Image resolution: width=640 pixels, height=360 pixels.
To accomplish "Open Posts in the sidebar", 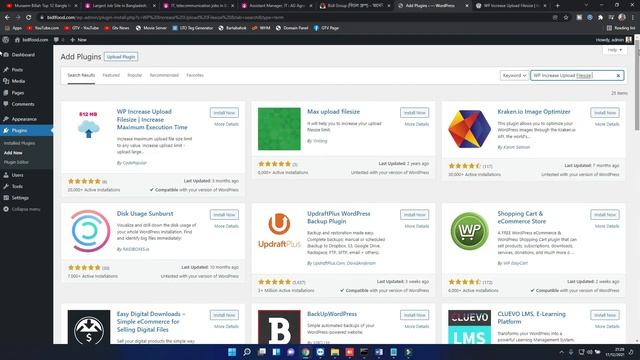I will [x=17, y=70].
